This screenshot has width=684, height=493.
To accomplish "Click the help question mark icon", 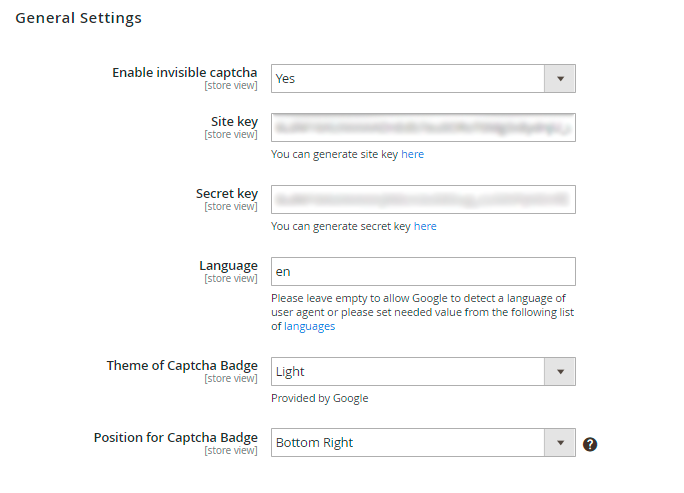I will (x=590, y=444).
